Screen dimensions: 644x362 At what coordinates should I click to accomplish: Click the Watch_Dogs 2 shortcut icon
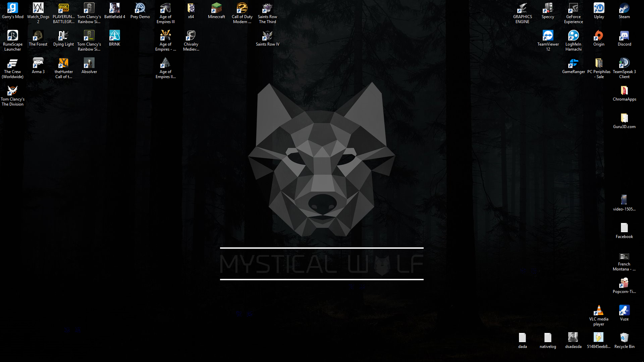(38, 8)
